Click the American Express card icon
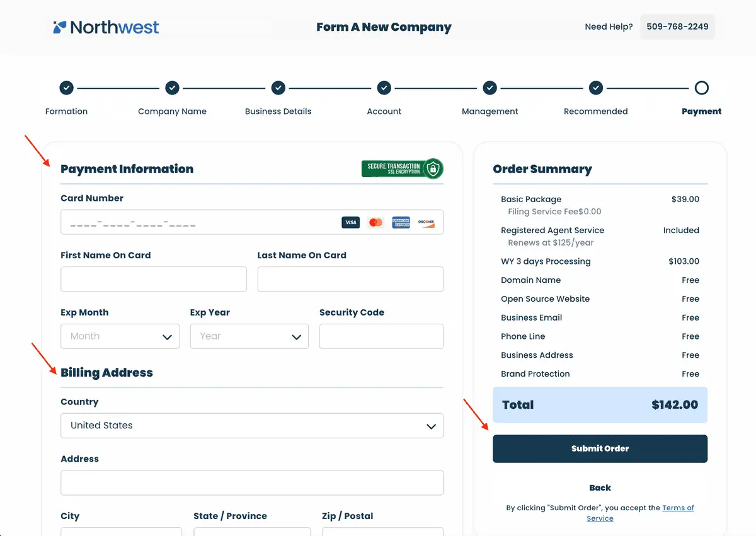 tap(401, 222)
